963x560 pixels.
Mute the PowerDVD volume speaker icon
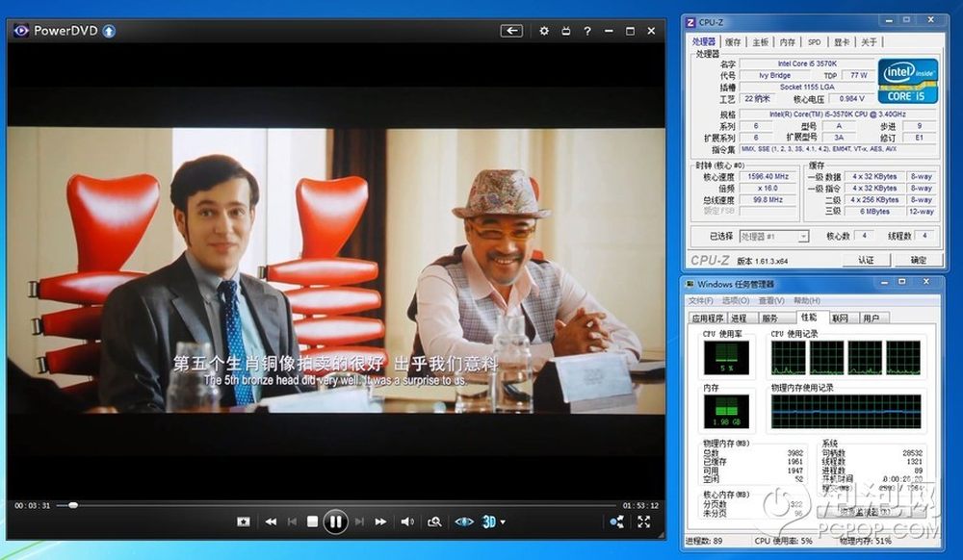[407, 522]
